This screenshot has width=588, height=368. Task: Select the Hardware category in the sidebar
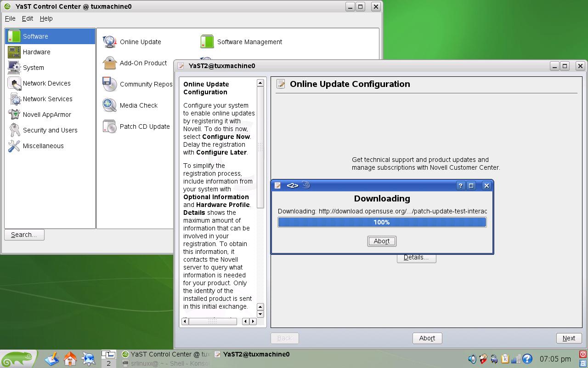50,52
